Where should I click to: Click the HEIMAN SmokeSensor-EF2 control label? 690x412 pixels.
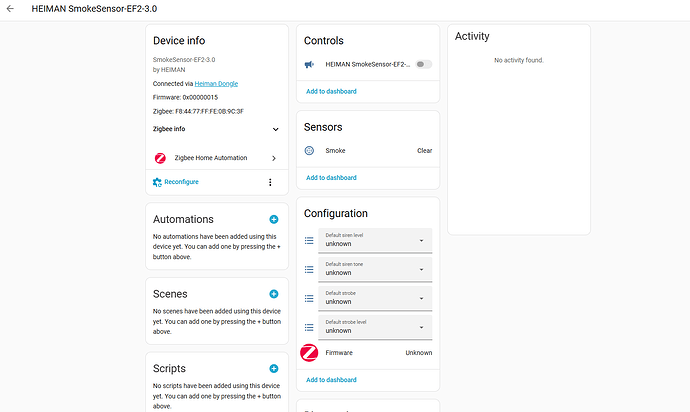(x=367, y=64)
